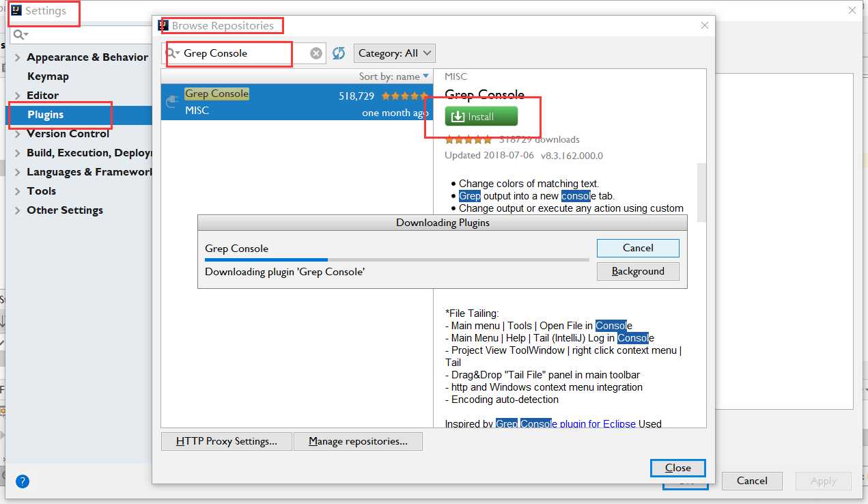Expand Languages & Frameworks node

coord(18,172)
